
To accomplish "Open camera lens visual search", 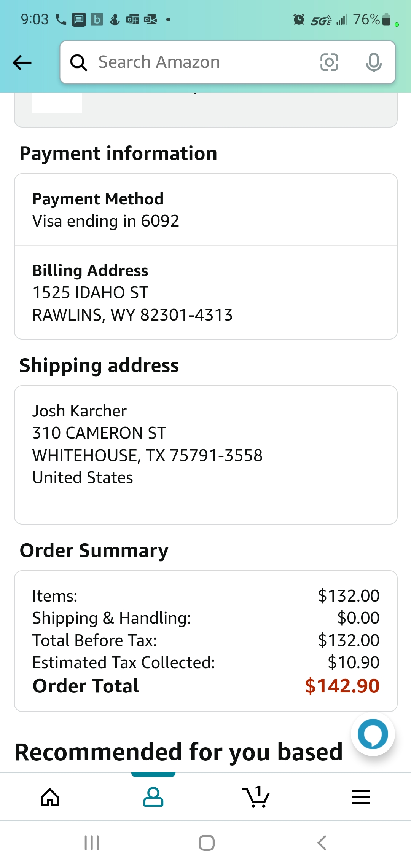I will point(329,62).
